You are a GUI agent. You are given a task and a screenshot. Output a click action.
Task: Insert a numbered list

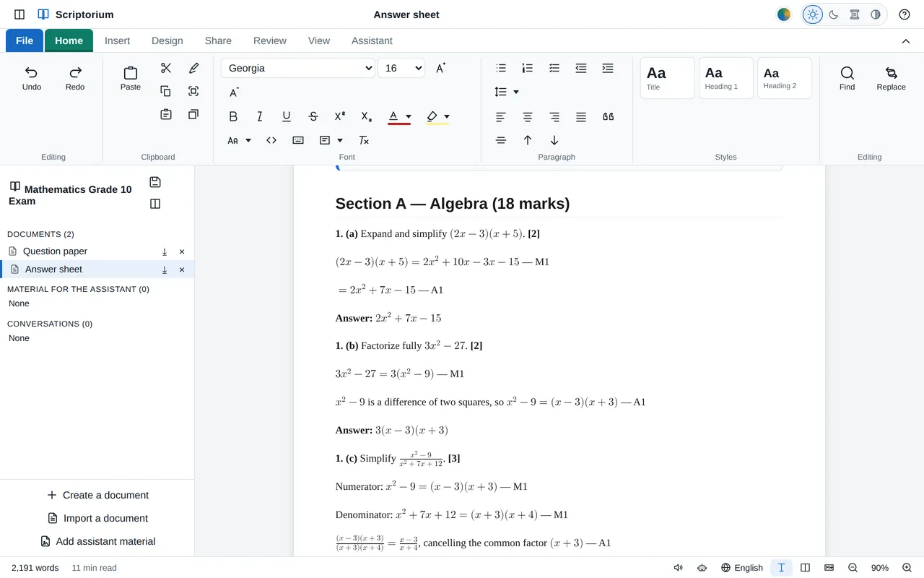point(528,68)
